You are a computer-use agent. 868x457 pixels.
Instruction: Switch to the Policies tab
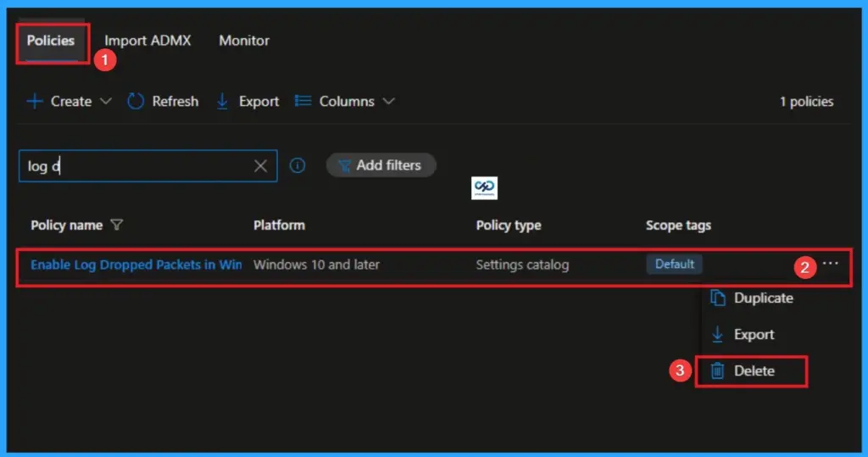(x=50, y=41)
